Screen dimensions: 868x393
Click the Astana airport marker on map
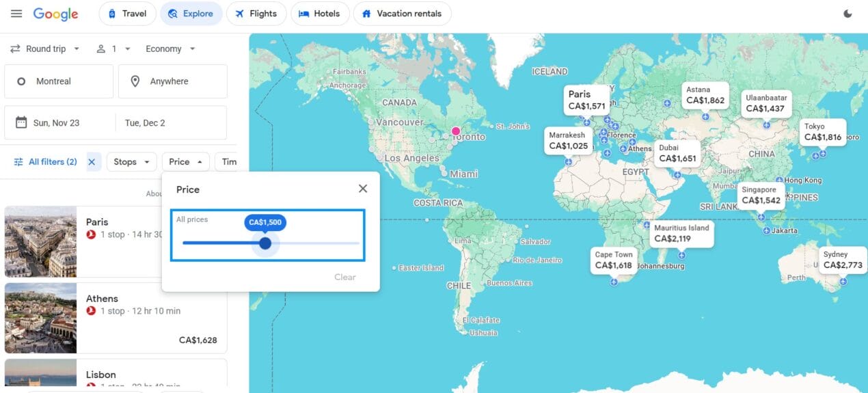click(x=705, y=117)
